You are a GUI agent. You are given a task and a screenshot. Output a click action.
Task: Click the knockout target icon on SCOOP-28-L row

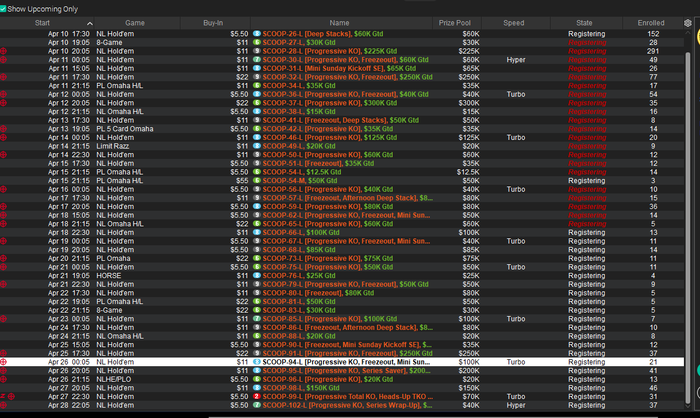[3, 51]
